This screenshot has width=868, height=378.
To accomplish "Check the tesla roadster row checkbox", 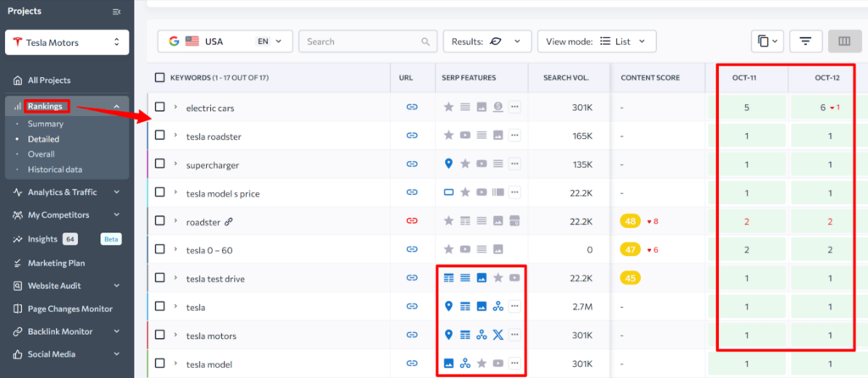I will [x=160, y=135].
